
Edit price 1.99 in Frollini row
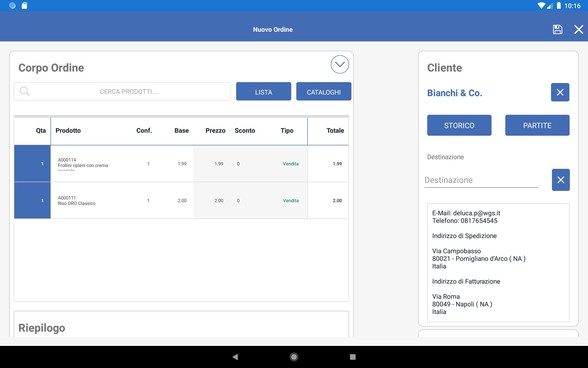[219, 164]
